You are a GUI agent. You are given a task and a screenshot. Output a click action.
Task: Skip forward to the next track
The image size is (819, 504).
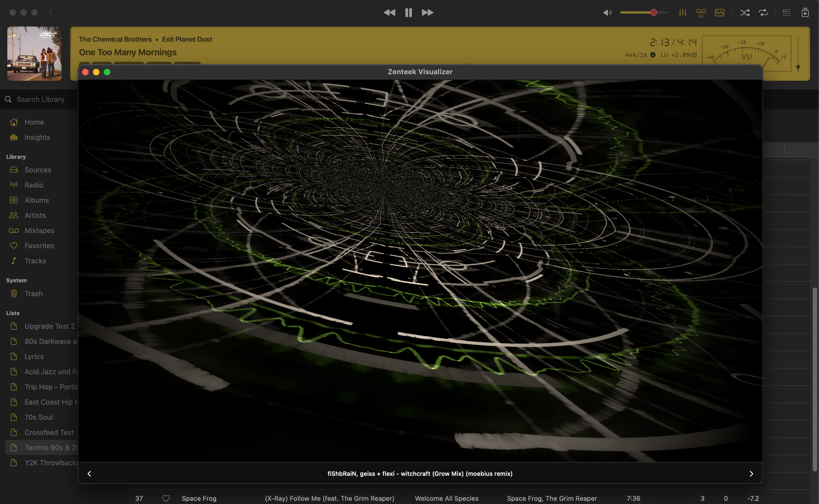point(427,13)
